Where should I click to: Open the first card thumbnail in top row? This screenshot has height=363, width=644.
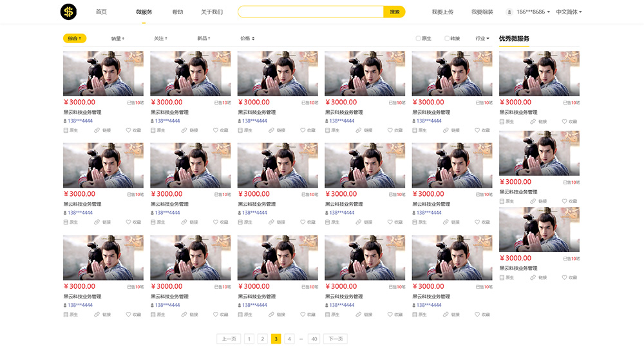coord(103,74)
